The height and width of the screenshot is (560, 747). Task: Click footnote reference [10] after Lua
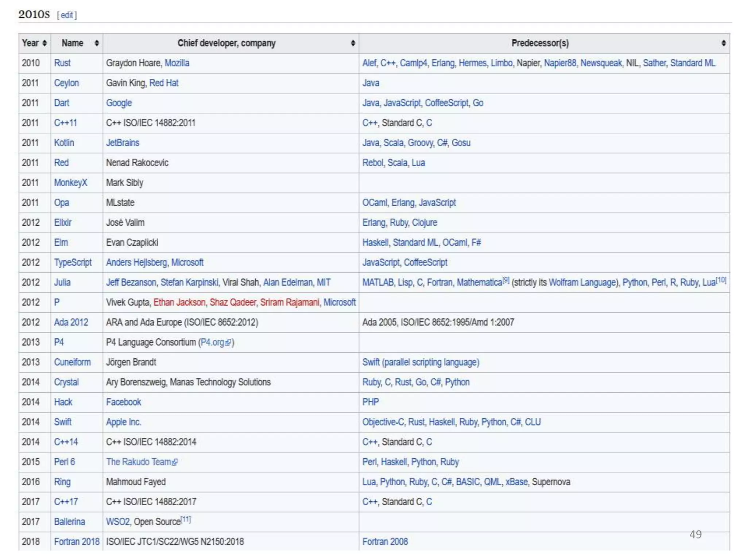[x=721, y=280]
